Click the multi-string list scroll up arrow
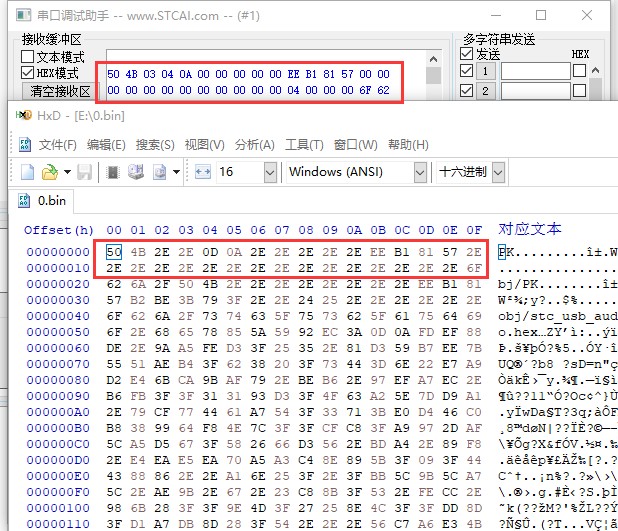Screen dimensions: 618x531 596,71
